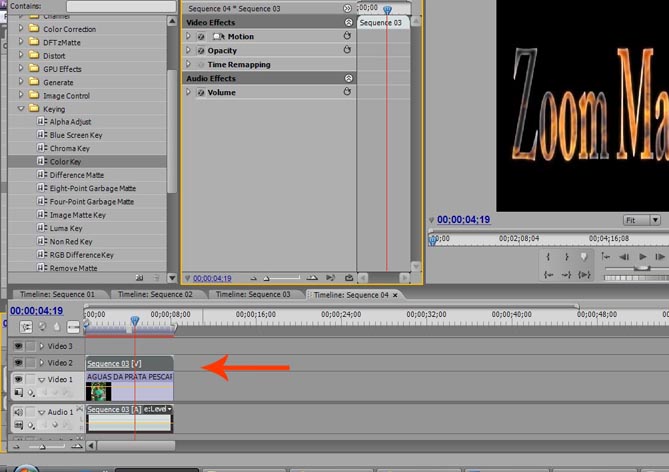Click new custom bin icon in Effects panel
Image resolution: width=669 pixels, height=472 pixels.
[140, 278]
